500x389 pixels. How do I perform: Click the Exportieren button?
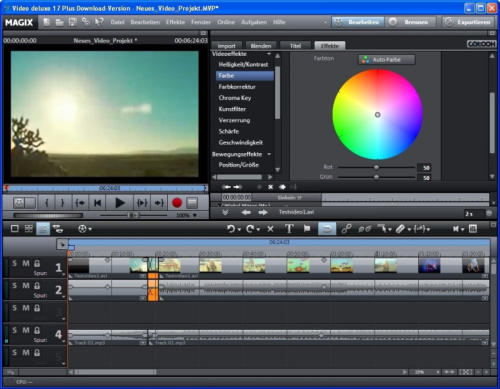click(469, 22)
